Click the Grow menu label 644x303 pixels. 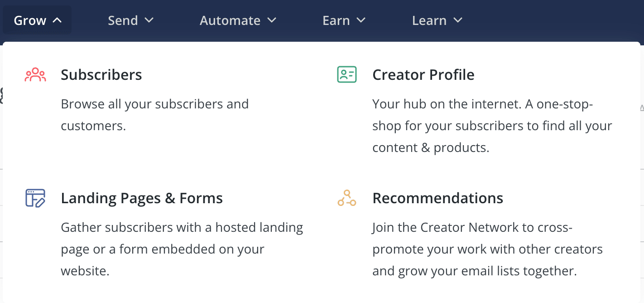point(30,20)
